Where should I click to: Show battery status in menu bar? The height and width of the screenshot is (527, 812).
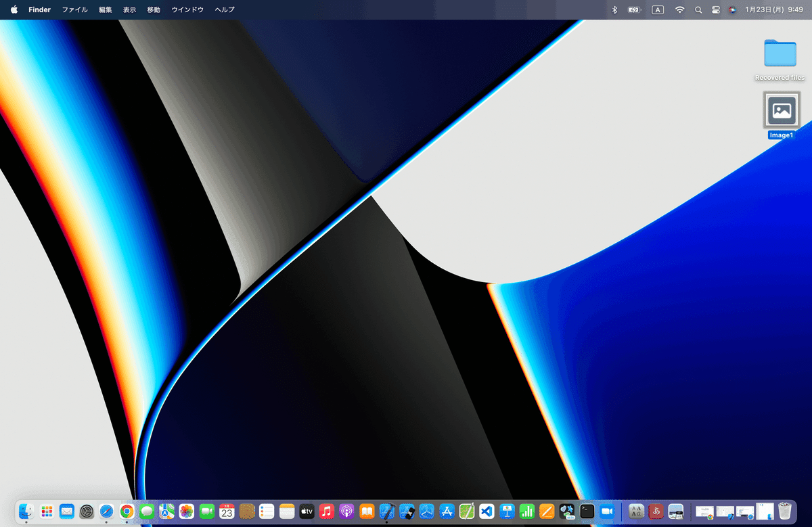(x=635, y=9)
